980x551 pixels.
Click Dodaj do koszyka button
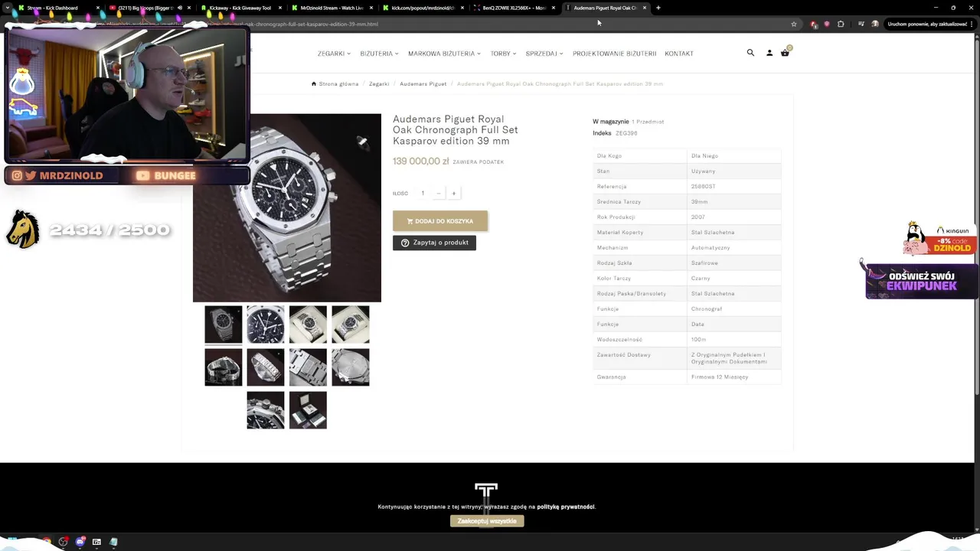[x=440, y=221]
